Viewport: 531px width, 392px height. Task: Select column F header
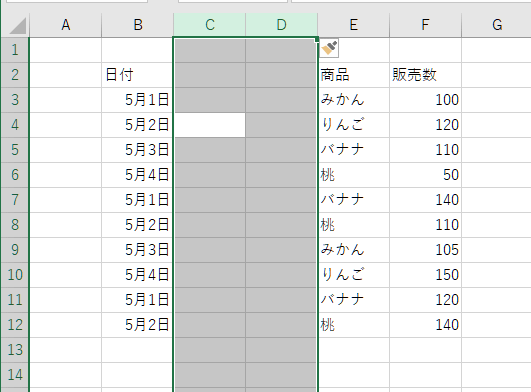point(425,25)
